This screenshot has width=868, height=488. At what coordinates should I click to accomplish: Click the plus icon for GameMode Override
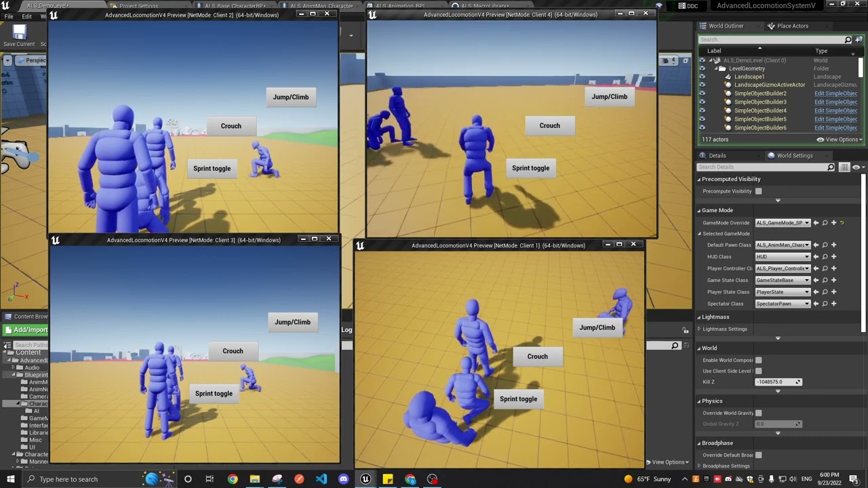point(833,223)
